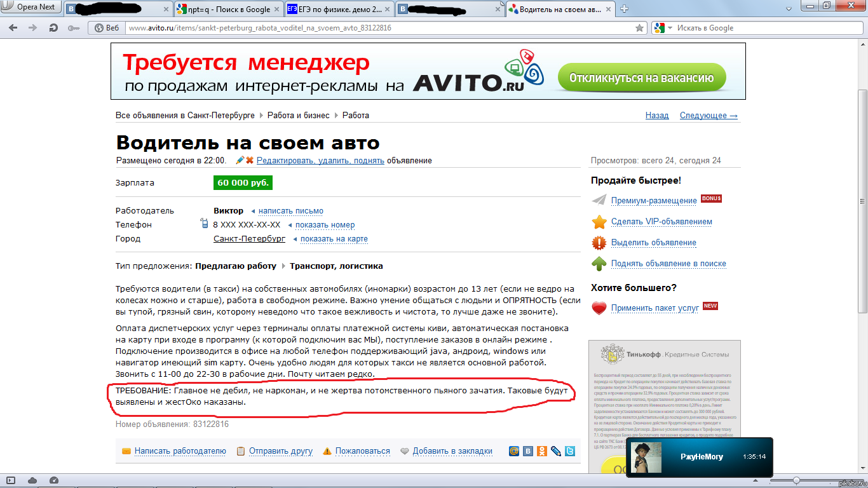Share the ad via Twitter icon
The width and height of the screenshot is (868, 488).
(570, 451)
